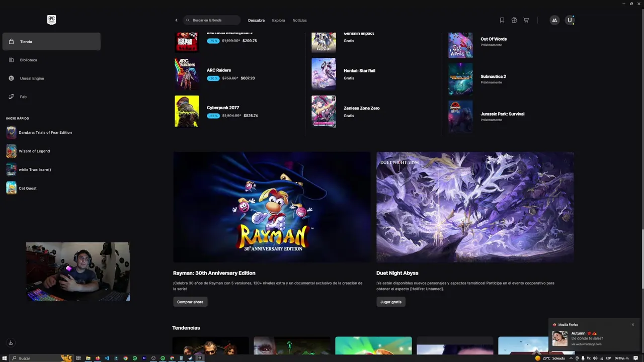The height and width of the screenshot is (362, 644).
Task: Launch Cat Quest quick start
Action: coord(22,188)
